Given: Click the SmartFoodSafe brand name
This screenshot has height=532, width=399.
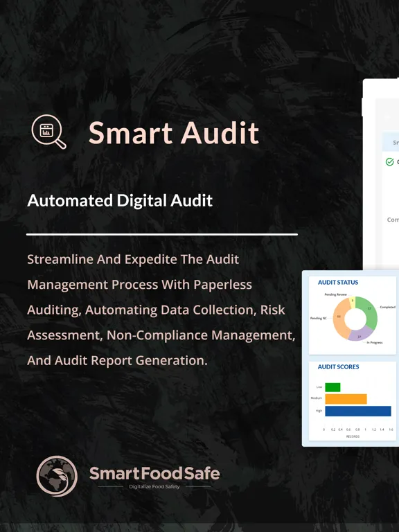Looking at the screenshot, I should click(154, 473).
